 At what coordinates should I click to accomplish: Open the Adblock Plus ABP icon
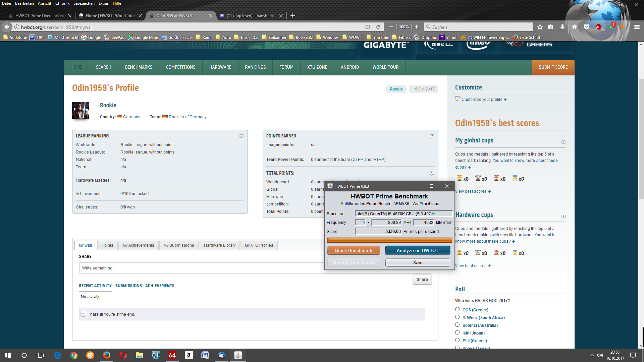pos(599,27)
